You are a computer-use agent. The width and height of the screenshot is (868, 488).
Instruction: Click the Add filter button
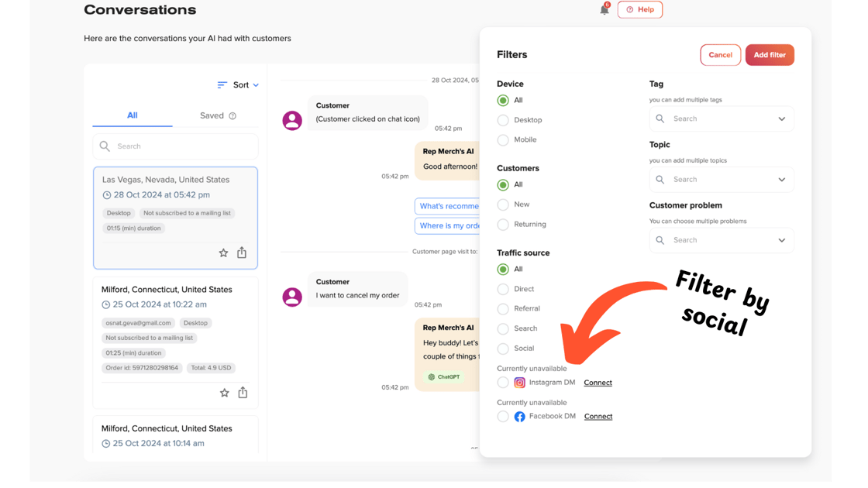click(770, 55)
